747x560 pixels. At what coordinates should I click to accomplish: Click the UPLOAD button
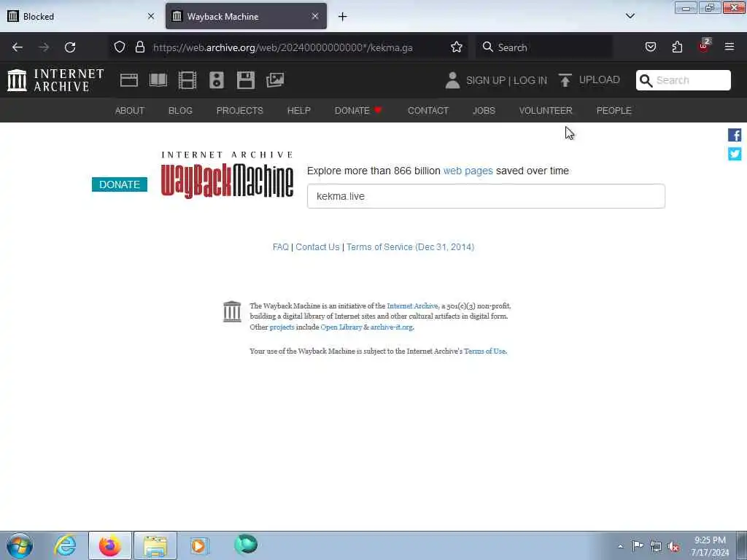coord(589,80)
